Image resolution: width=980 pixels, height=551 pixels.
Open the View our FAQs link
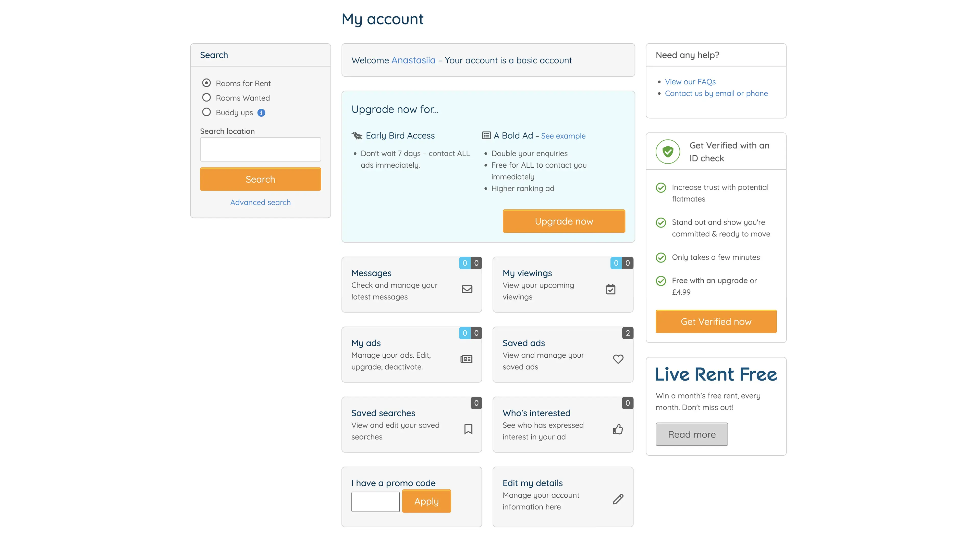[x=690, y=82]
